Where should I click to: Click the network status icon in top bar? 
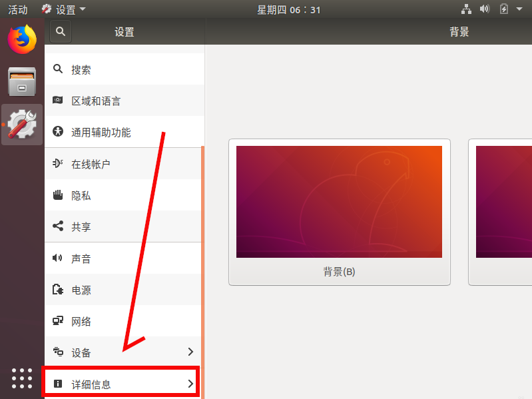pyautogui.click(x=466, y=9)
